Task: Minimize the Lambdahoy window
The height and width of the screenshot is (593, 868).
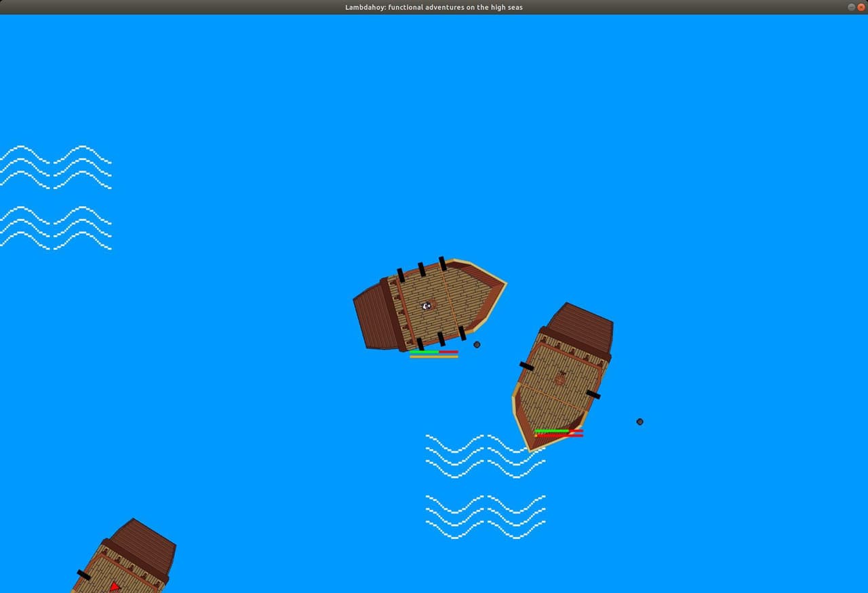Action: (852, 7)
